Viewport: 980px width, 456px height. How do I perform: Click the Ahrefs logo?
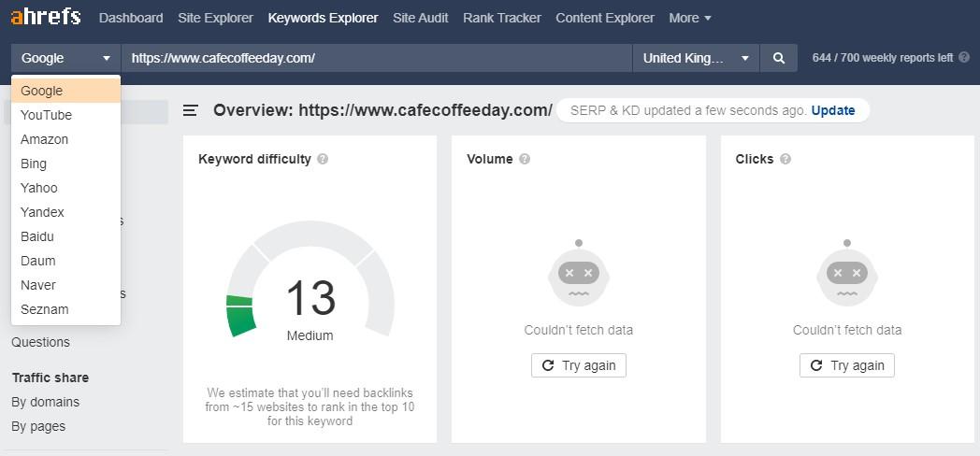45,18
